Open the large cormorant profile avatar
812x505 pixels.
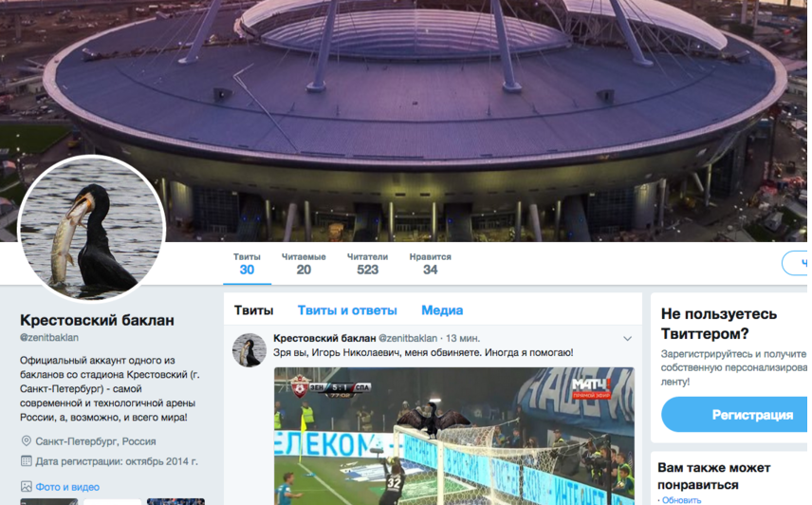pyautogui.click(x=92, y=229)
